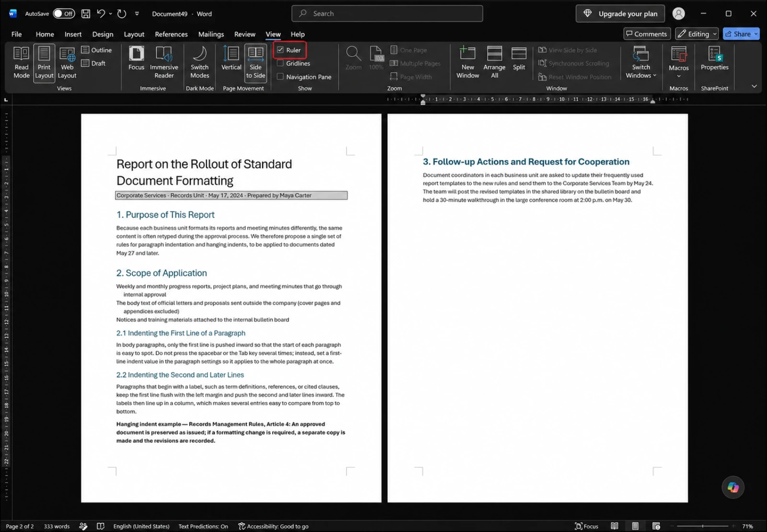
Task: Enable Focus mode in ribbon
Action: (x=136, y=58)
